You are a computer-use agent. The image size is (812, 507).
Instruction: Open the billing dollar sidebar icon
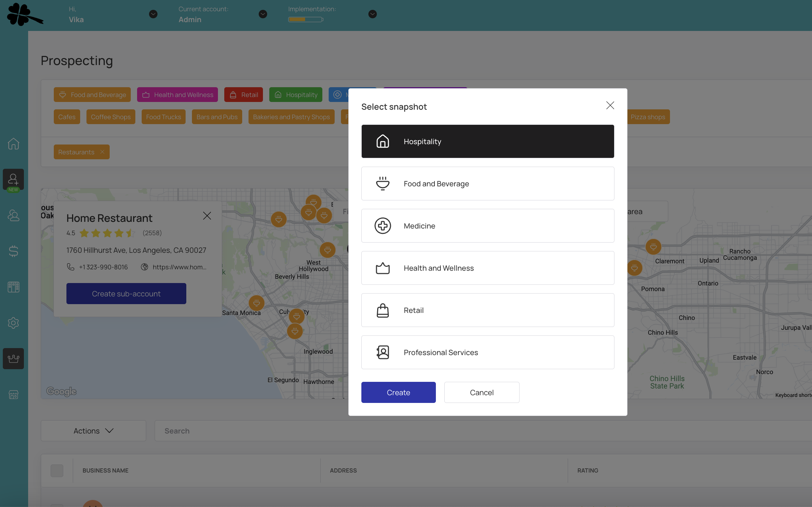[x=13, y=251]
